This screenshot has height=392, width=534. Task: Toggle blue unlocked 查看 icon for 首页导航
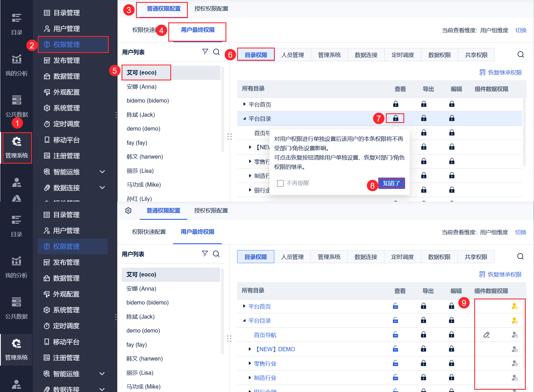[395, 335]
